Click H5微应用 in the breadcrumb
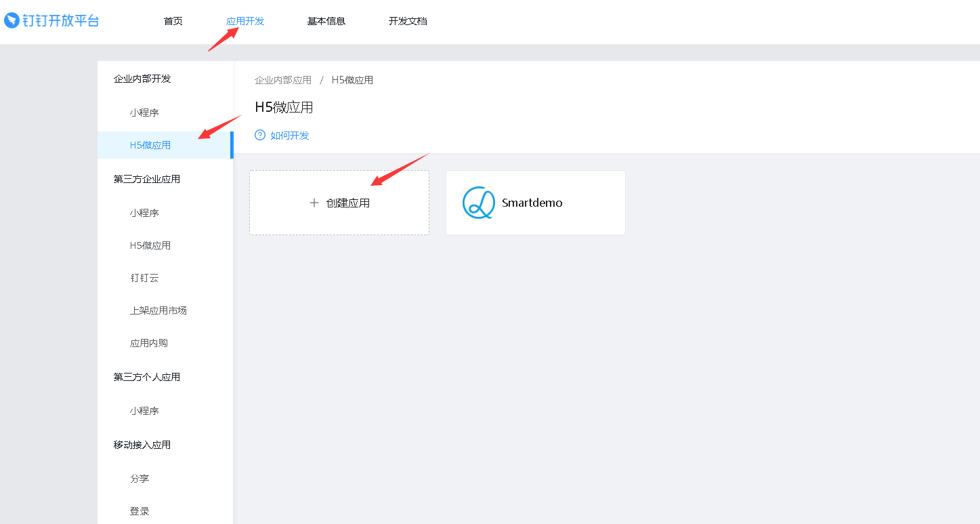Viewport: 980px width, 524px height. pyautogui.click(x=352, y=80)
